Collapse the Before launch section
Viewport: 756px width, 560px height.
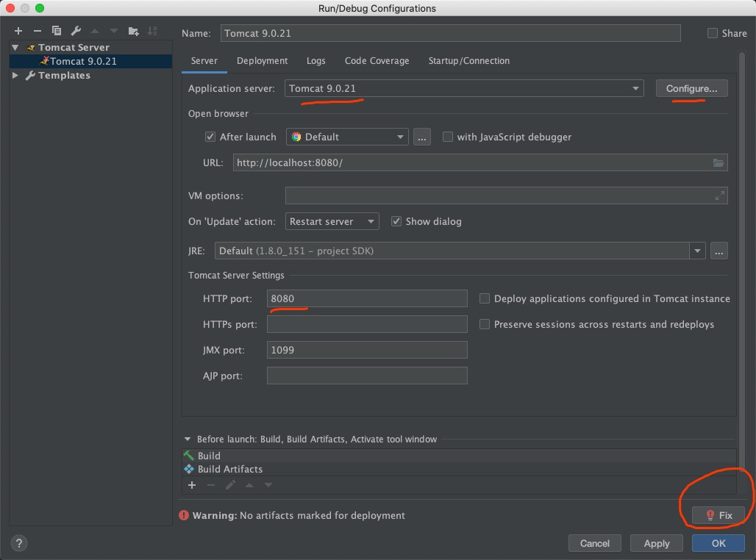point(188,439)
